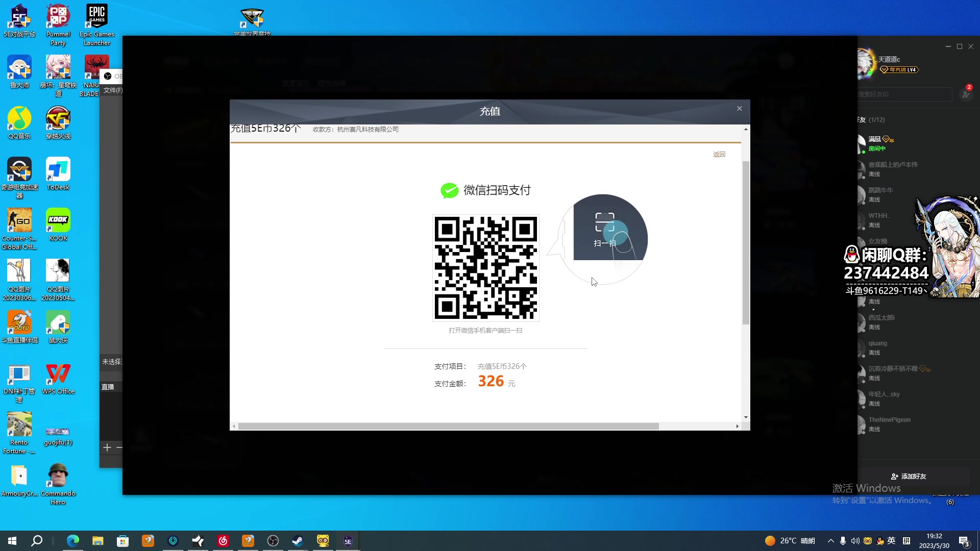This screenshot has height=551, width=980.
Task: Click payee text 杭州赛凡科技有限公司
Action: click(x=368, y=130)
